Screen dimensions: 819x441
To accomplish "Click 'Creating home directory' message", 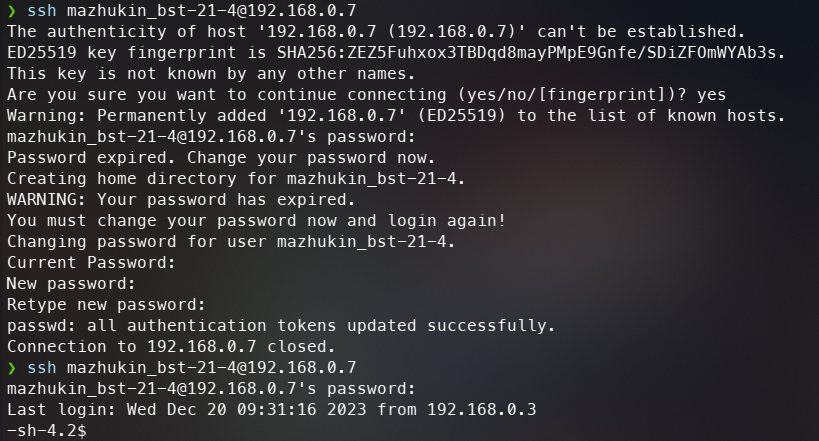I will (236, 179).
